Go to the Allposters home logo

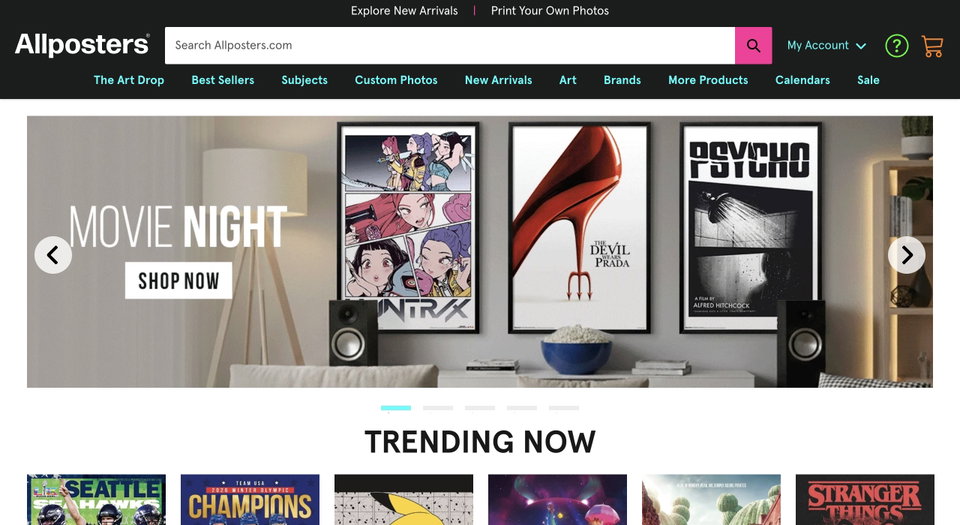82,45
